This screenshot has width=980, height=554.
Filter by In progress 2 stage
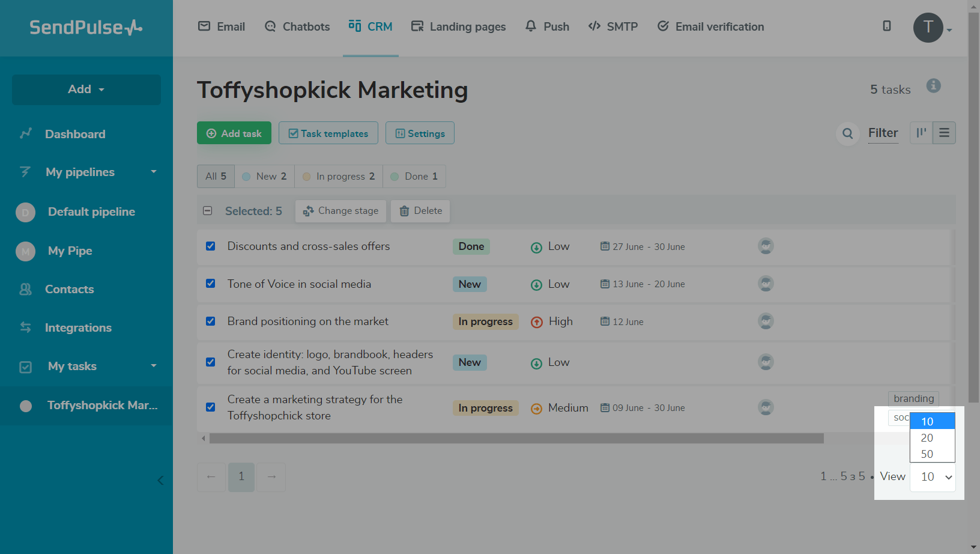click(339, 176)
